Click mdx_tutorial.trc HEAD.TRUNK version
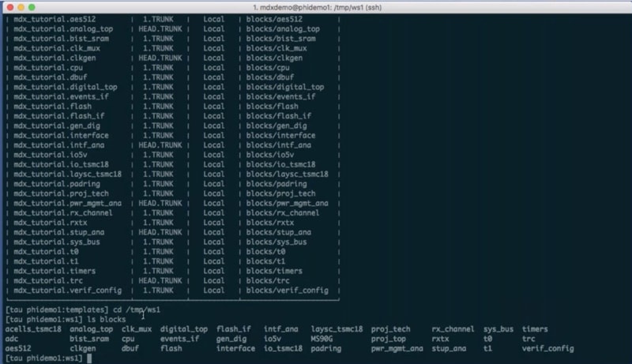This screenshot has width=632, height=364. 160,280
